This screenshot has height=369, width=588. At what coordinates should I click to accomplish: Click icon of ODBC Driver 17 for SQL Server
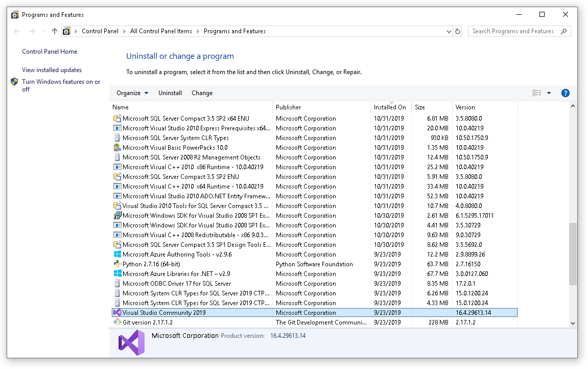[x=117, y=284]
